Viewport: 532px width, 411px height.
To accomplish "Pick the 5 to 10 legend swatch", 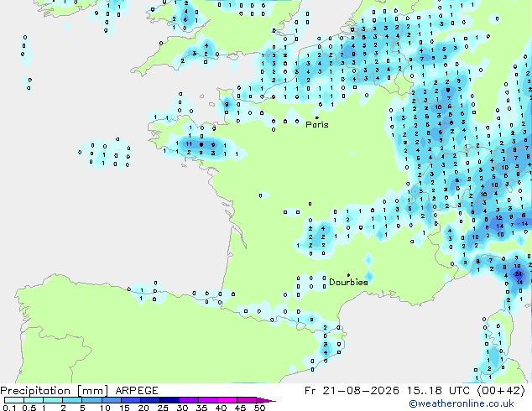I will click(x=91, y=400).
